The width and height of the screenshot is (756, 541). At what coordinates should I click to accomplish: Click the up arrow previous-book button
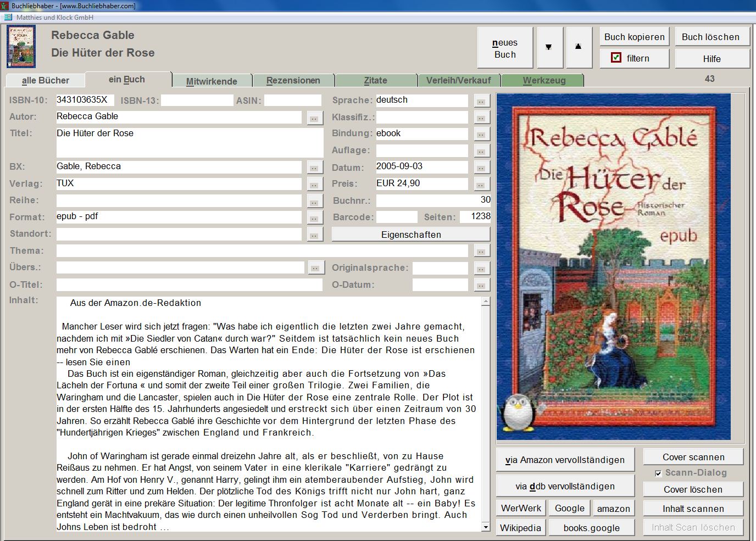(x=578, y=47)
